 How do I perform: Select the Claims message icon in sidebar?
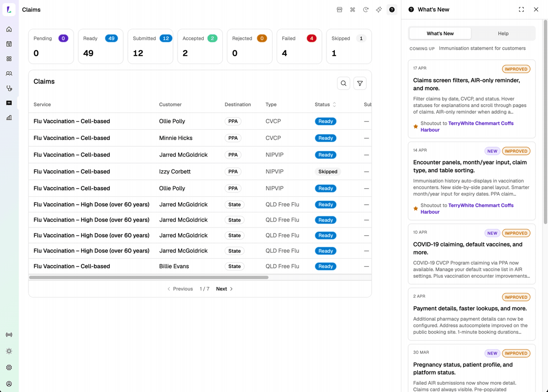9,103
